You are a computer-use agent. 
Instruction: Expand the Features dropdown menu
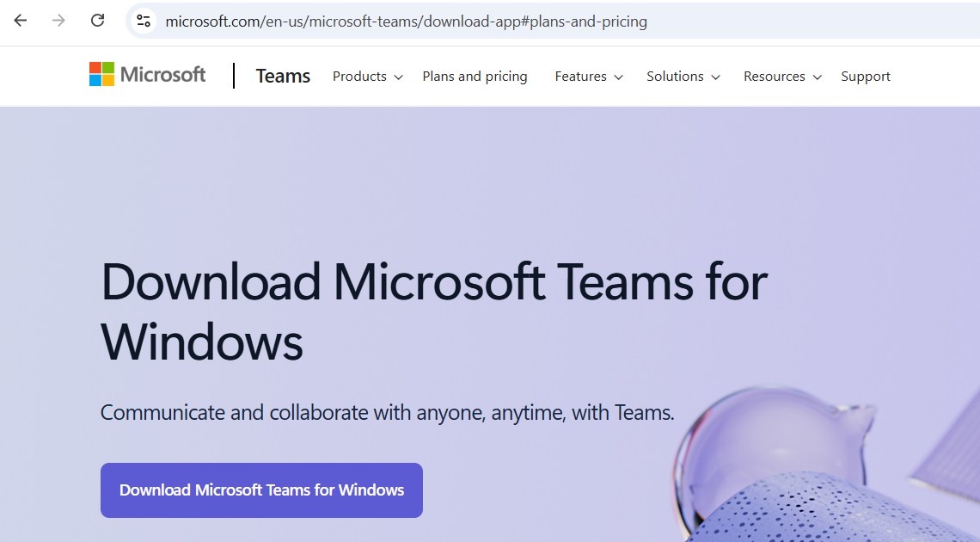click(x=581, y=77)
